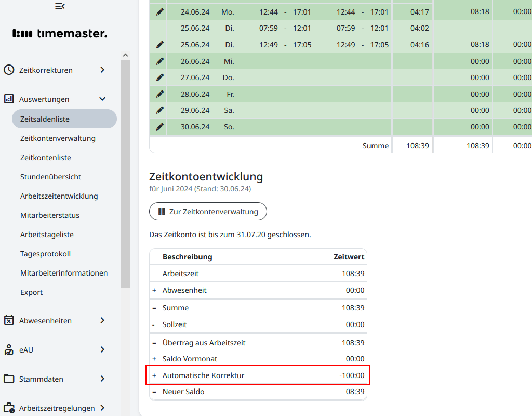
Task: Collapse the Auswertungen section chevron
Action: pos(102,99)
